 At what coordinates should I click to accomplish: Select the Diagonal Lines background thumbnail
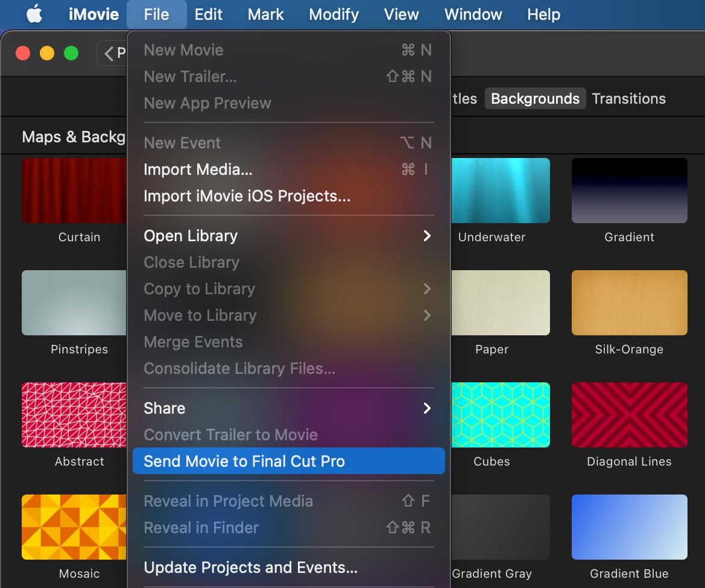[x=630, y=415]
